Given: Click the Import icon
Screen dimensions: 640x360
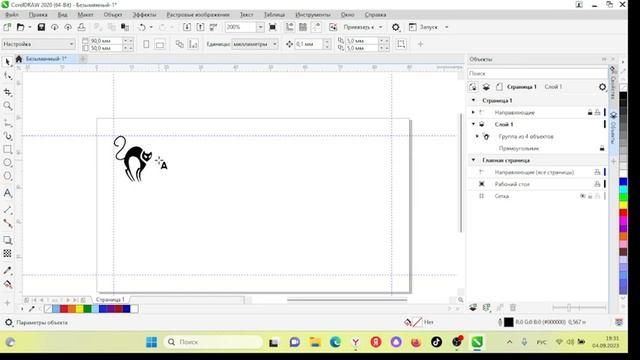Looking at the screenshot, I should [187, 27].
